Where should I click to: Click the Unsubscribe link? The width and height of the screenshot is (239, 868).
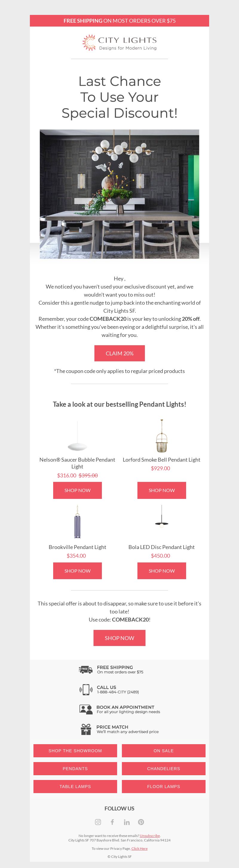point(150,836)
